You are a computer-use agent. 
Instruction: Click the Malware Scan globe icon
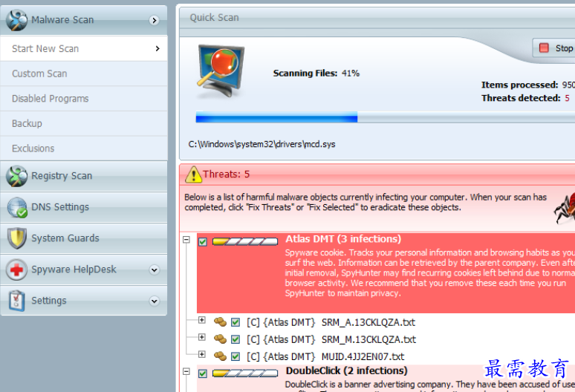point(16,20)
